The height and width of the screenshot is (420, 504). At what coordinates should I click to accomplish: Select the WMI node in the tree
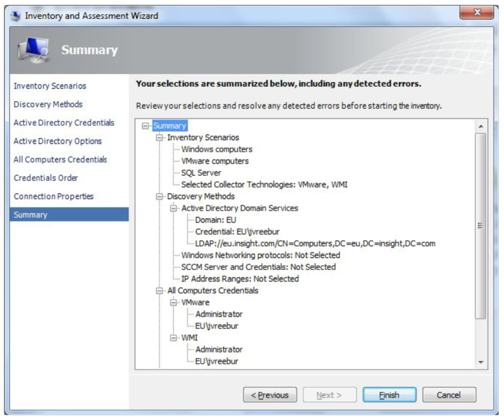click(x=190, y=338)
